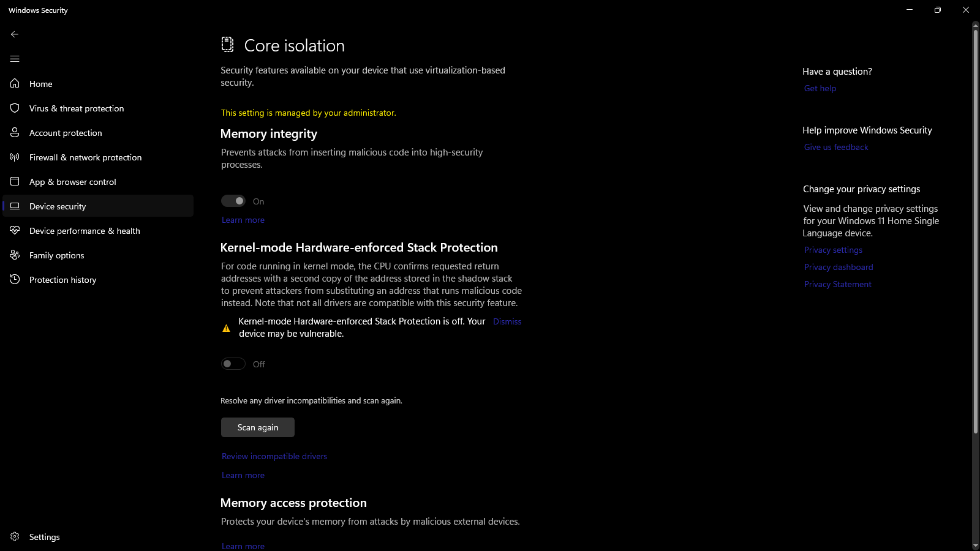Click the App & browser control window icon
The image size is (980, 551).
pyautogui.click(x=15, y=181)
